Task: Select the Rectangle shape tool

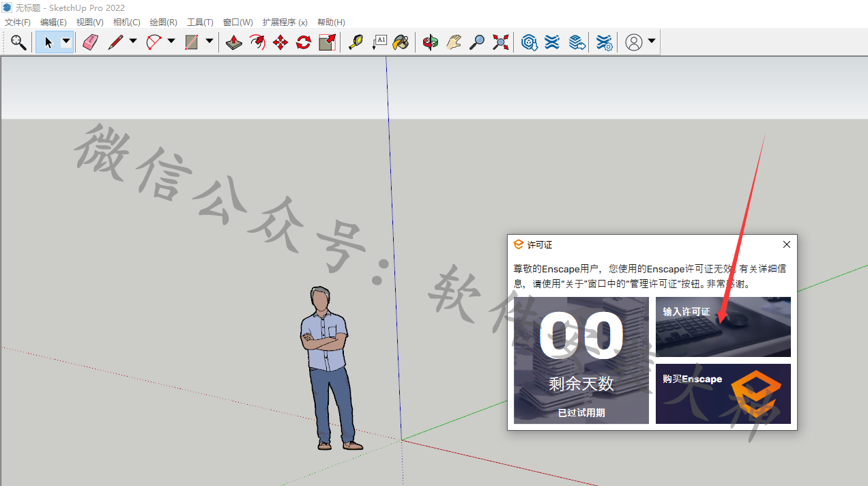Action: [x=192, y=42]
